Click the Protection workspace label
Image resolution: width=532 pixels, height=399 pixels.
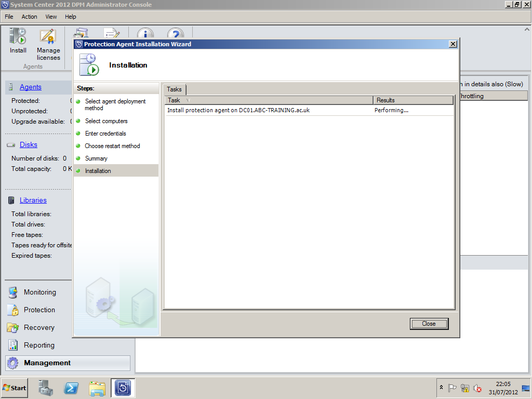(x=39, y=310)
